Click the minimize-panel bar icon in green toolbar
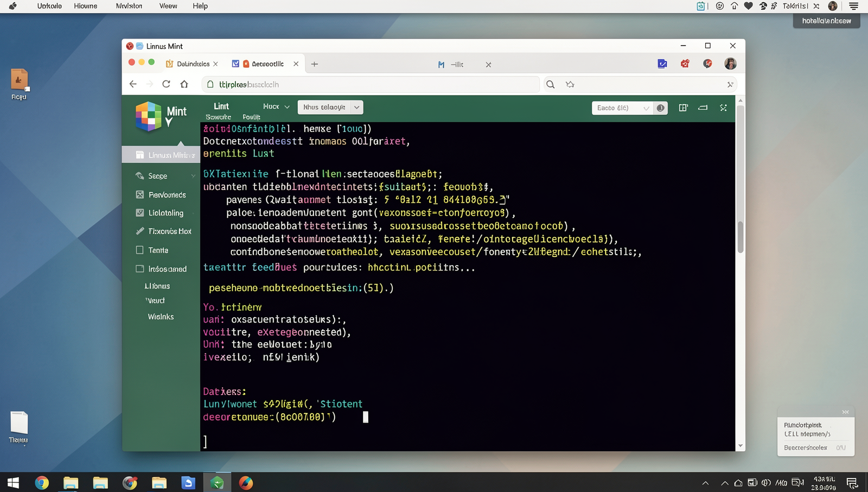 703,108
